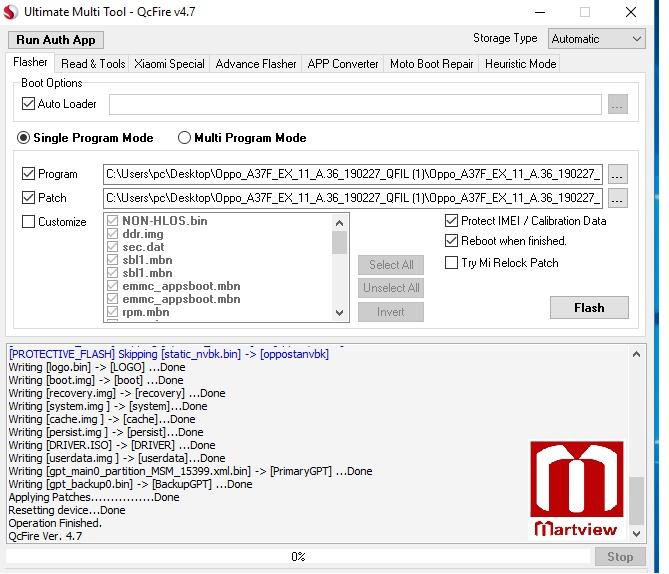Toggle Reboot when finished option

tap(451, 241)
